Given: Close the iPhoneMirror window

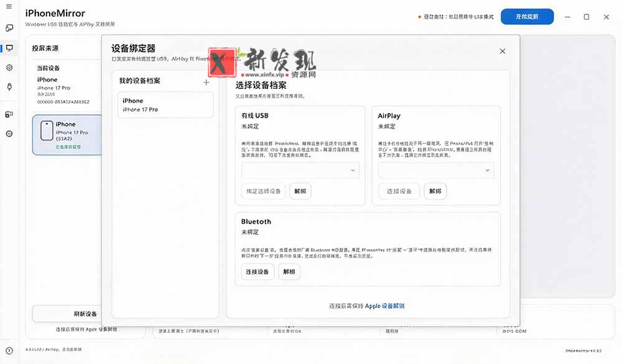Looking at the screenshot, I should click(x=606, y=17).
